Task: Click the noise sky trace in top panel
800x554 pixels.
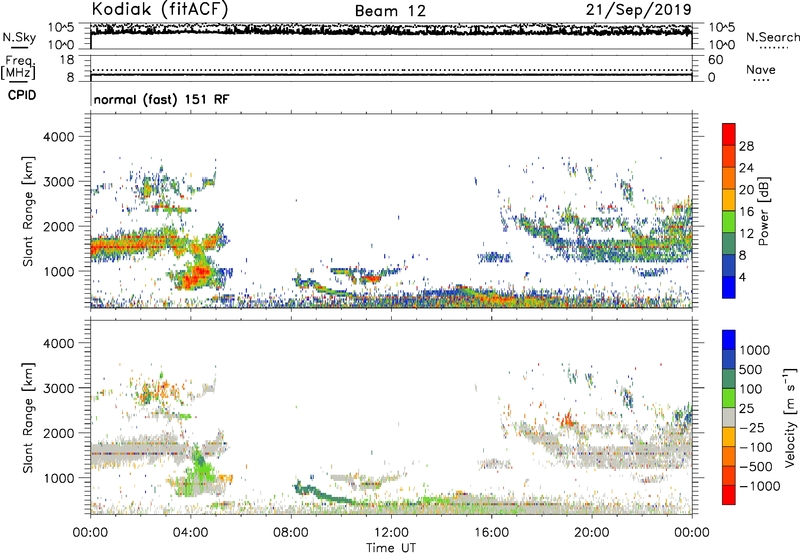Action: pyautogui.click(x=391, y=29)
